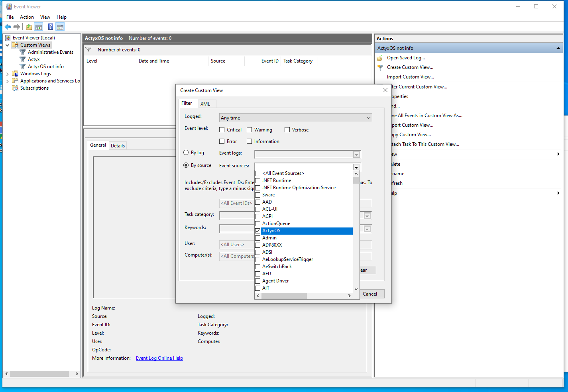Click the Open Saved Log folder icon
This screenshot has width=568, height=392.
point(380,58)
